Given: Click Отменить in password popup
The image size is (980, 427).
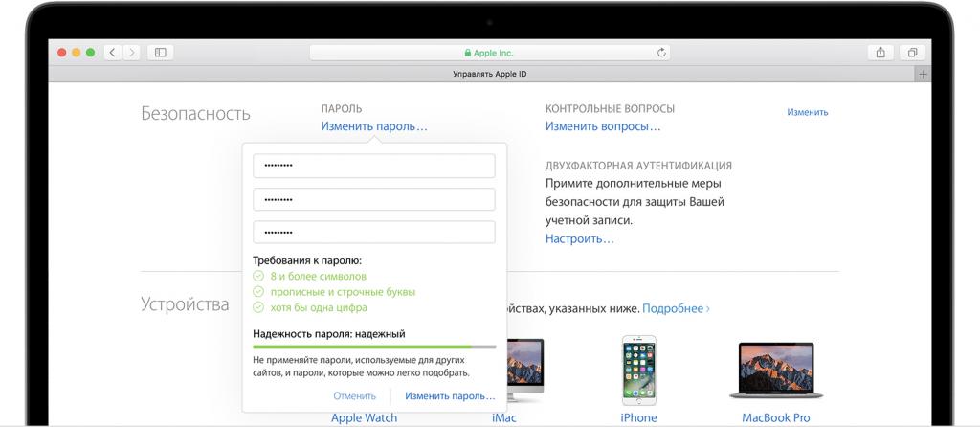Looking at the screenshot, I should pyautogui.click(x=354, y=395).
